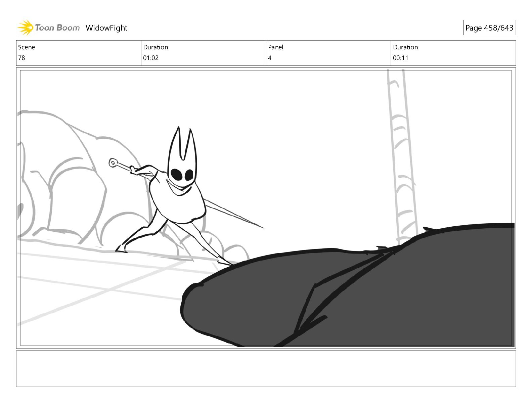
Task: Select the Duration label beside Panel
Action: 405,47
